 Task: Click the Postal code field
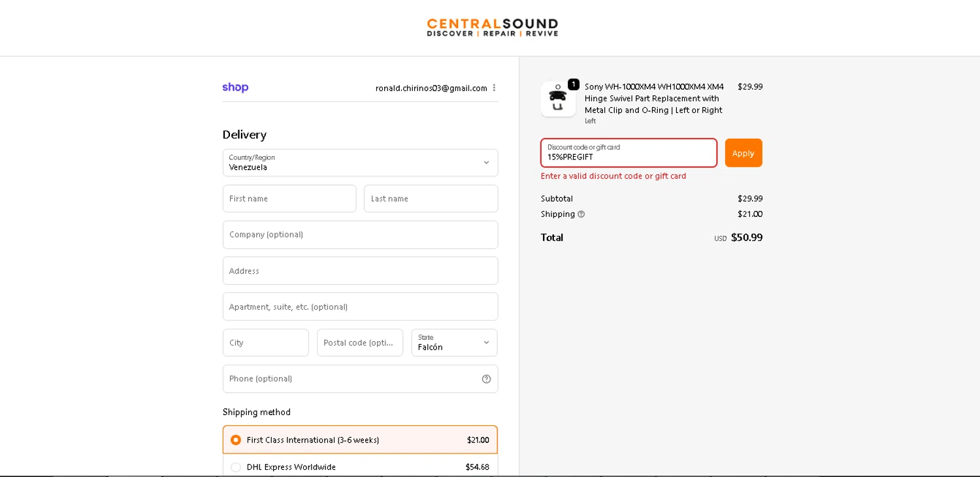pyautogui.click(x=360, y=342)
